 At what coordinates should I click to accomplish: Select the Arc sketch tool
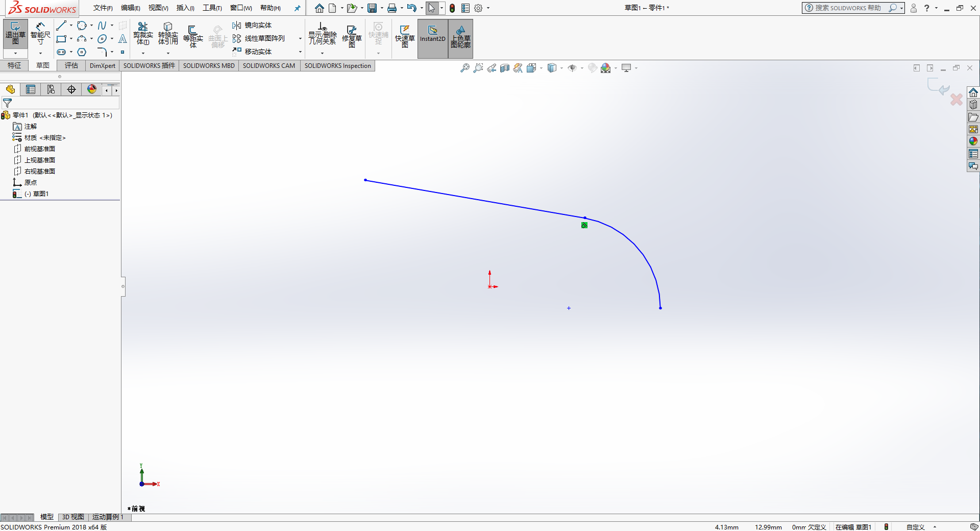pyautogui.click(x=82, y=39)
